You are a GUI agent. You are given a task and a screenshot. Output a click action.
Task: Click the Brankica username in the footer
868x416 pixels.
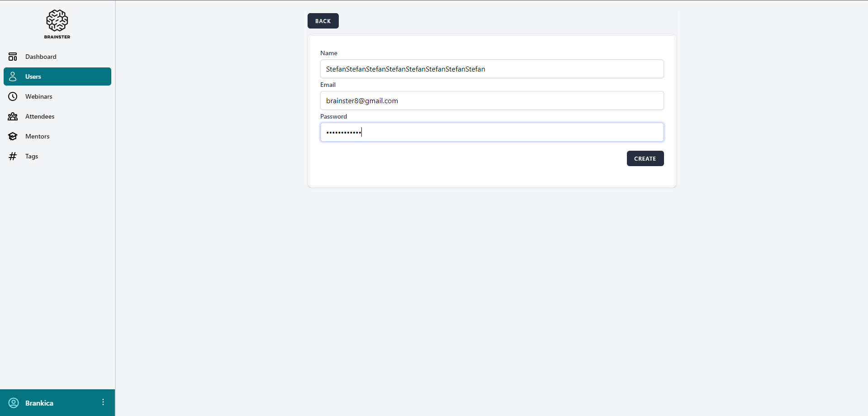[x=39, y=403]
